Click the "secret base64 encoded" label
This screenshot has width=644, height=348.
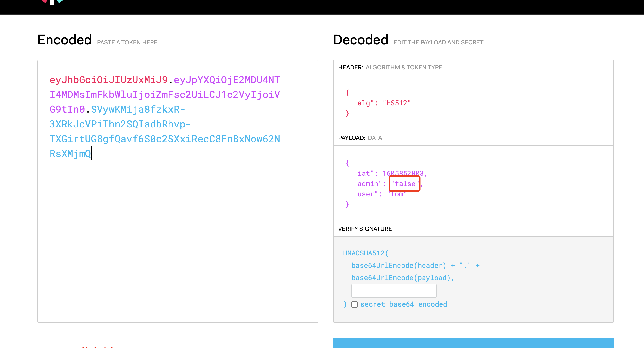404,304
